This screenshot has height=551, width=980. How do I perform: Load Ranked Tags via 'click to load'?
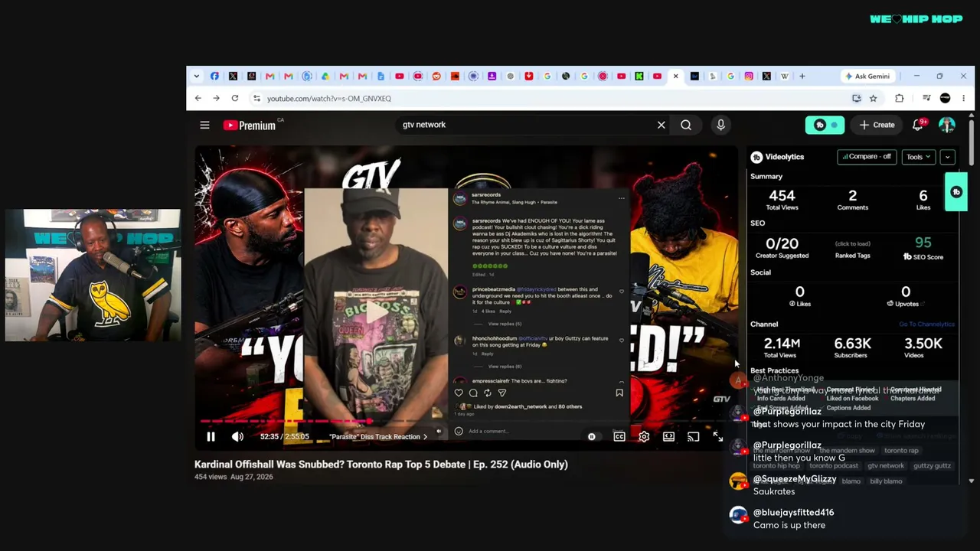click(852, 243)
